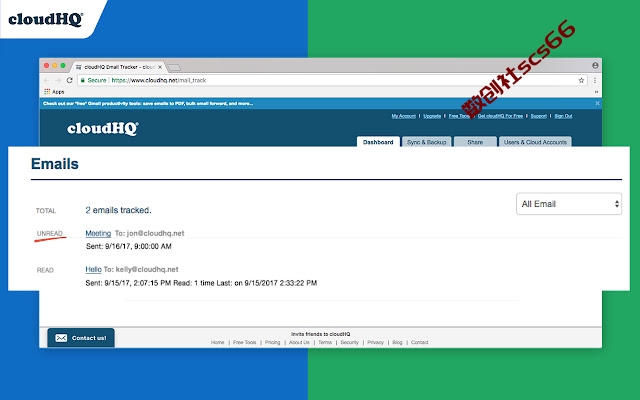This screenshot has width=640, height=400.
Task: Open Get cloudHQ For Free link
Action: coord(500,116)
